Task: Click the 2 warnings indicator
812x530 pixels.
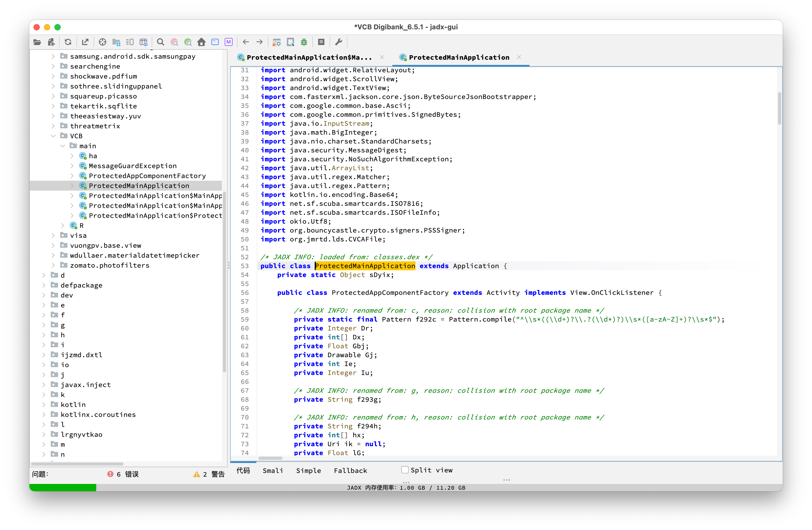Action: [209, 474]
